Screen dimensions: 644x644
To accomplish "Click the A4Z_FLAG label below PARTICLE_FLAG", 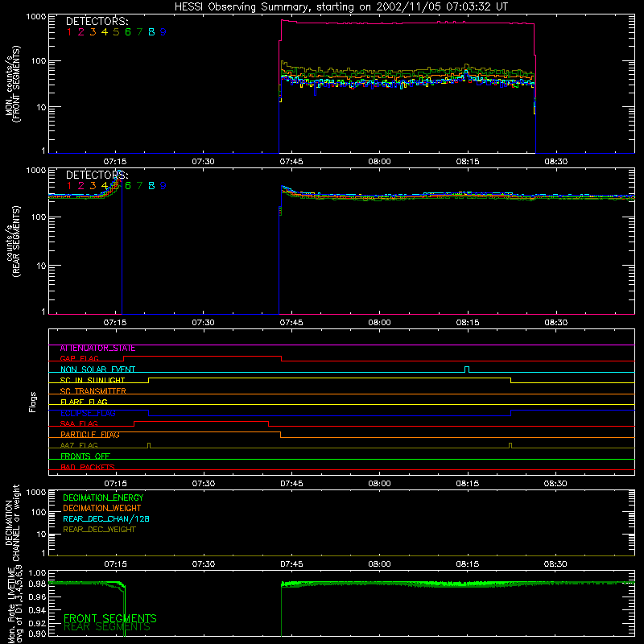I will (79, 446).
